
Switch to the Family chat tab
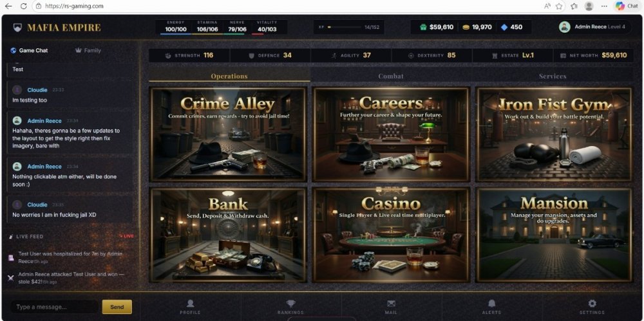88,50
